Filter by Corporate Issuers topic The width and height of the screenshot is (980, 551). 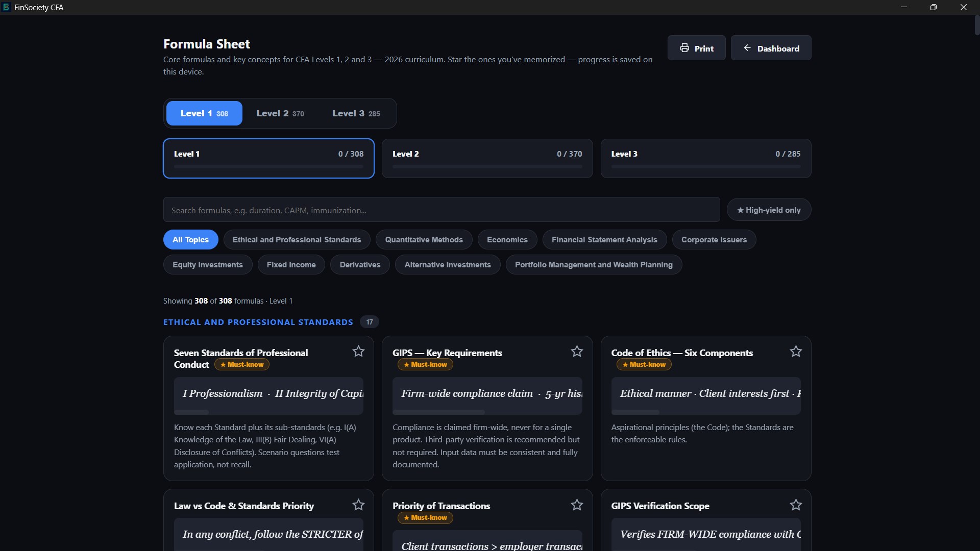pos(714,240)
